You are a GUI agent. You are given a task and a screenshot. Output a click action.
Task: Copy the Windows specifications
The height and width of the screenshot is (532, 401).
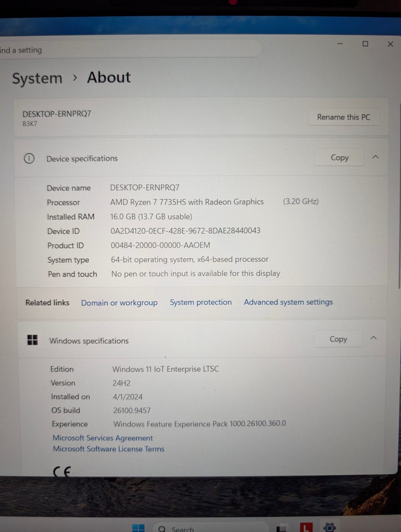click(338, 339)
